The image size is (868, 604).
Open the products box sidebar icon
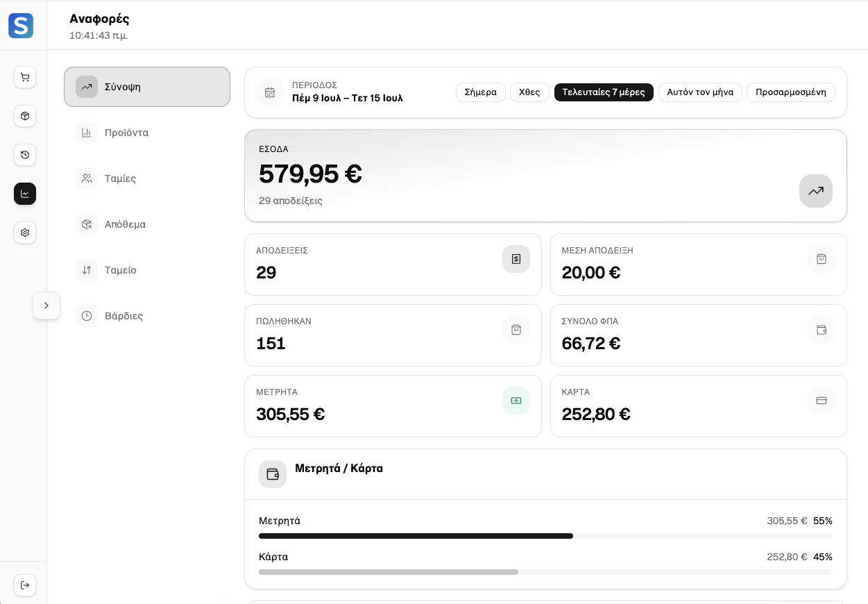coord(25,116)
